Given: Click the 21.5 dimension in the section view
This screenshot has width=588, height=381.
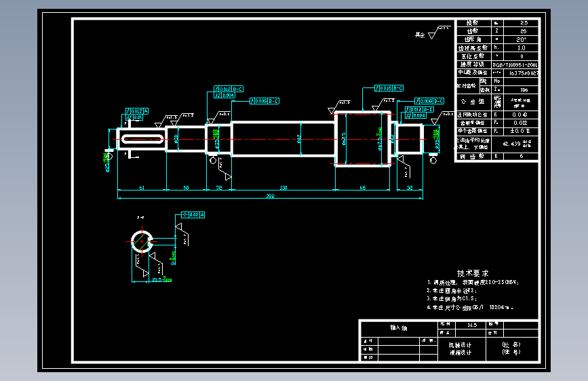Looking at the screenshot, I should point(162,279).
